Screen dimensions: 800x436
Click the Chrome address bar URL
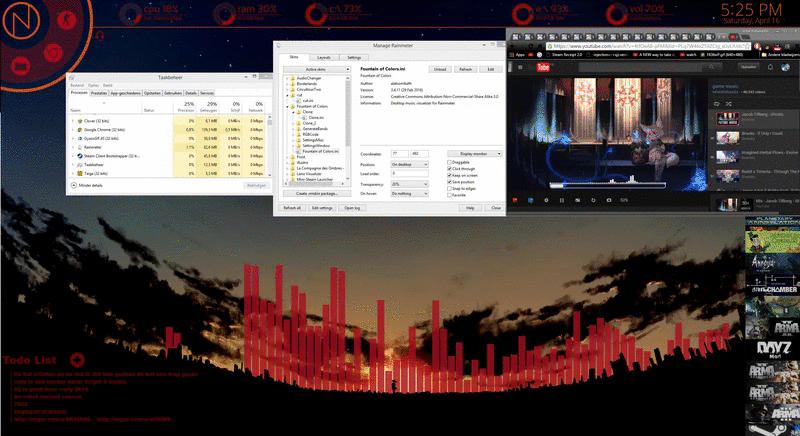pos(649,46)
